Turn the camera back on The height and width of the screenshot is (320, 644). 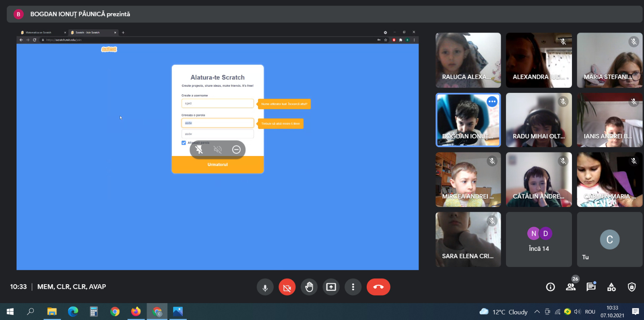287,287
